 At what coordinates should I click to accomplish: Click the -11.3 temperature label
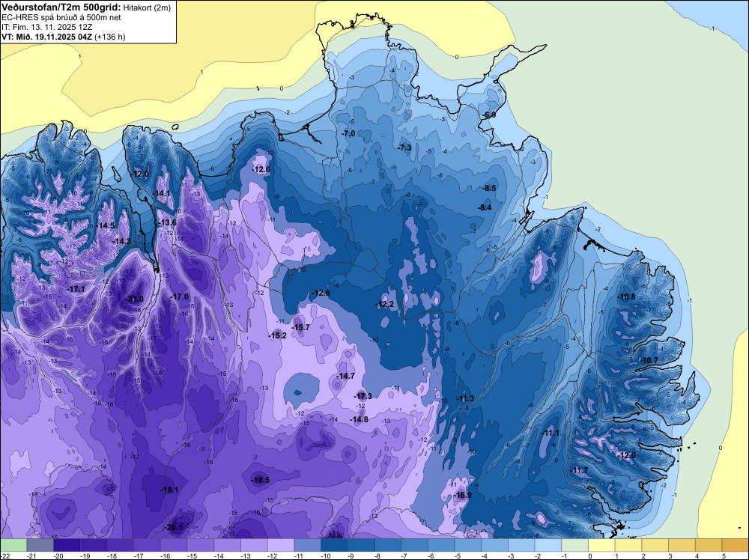(x=465, y=398)
